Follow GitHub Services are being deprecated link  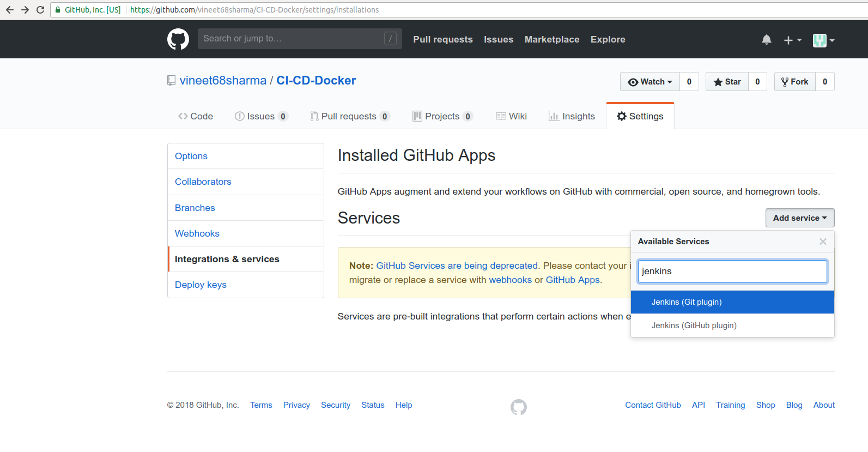[457, 266]
